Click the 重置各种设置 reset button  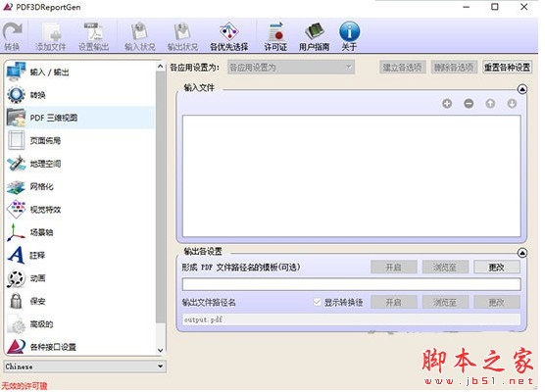508,67
